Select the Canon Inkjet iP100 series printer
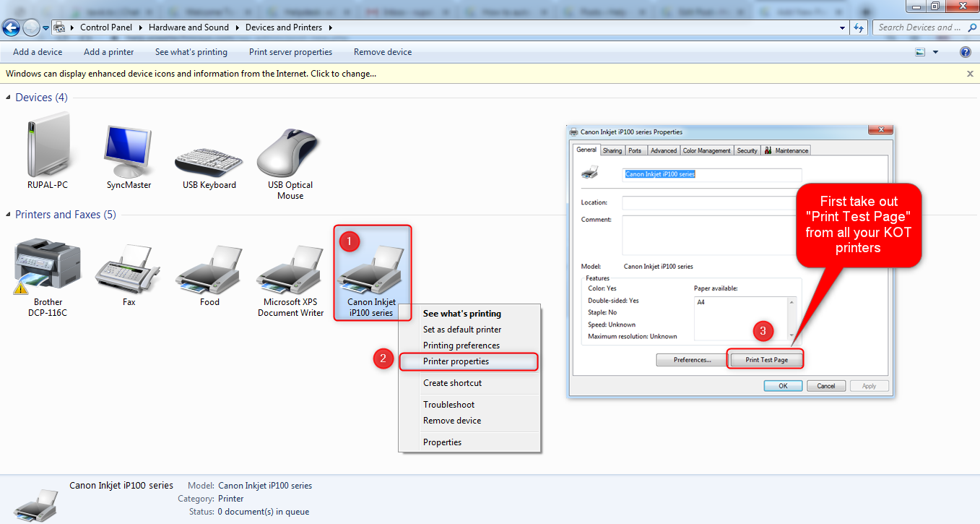This screenshot has height=524, width=980. pos(372,271)
